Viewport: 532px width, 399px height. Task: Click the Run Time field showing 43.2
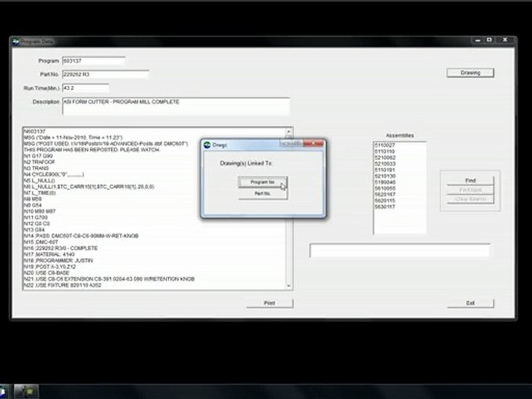point(85,88)
